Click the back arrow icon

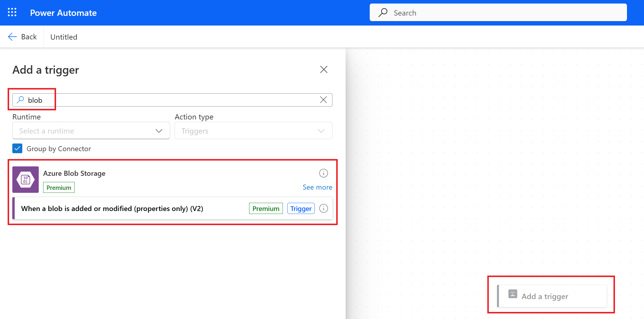pyautogui.click(x=12, y=37)
